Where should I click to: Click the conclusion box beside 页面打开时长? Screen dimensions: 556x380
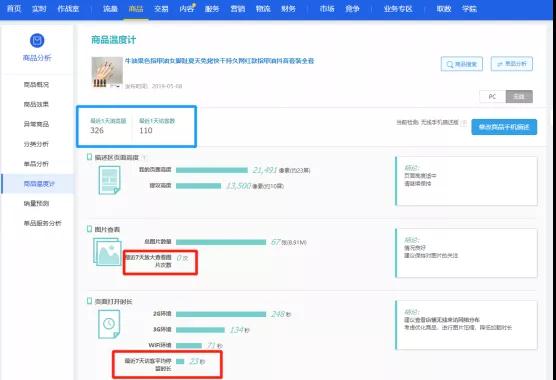tap(466, 325)
